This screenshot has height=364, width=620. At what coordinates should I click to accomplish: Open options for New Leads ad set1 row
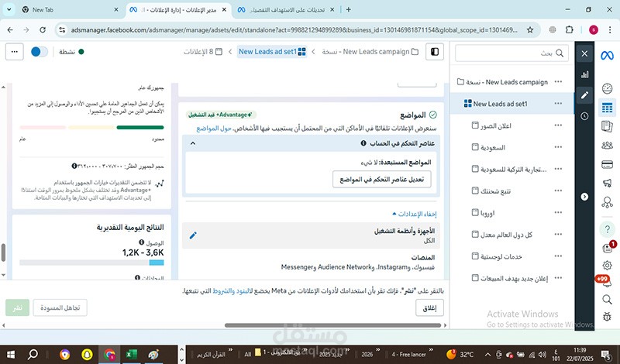point(558,104)
